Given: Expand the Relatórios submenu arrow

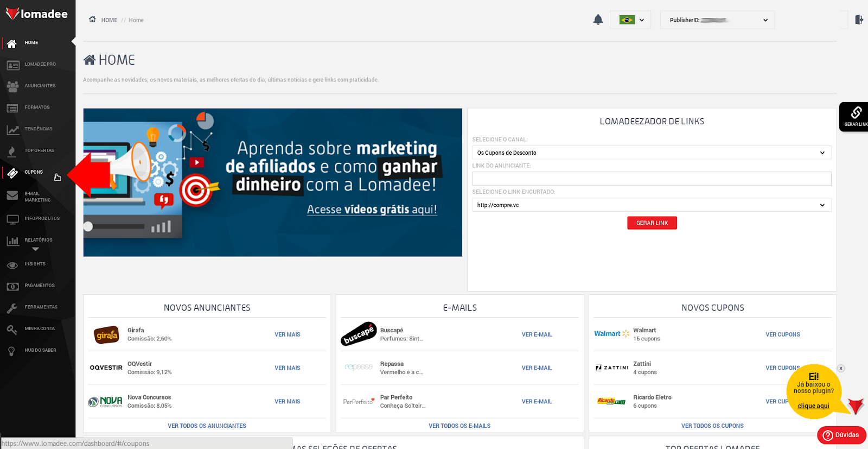Looking at the screenshot, I should coord(35,249).
